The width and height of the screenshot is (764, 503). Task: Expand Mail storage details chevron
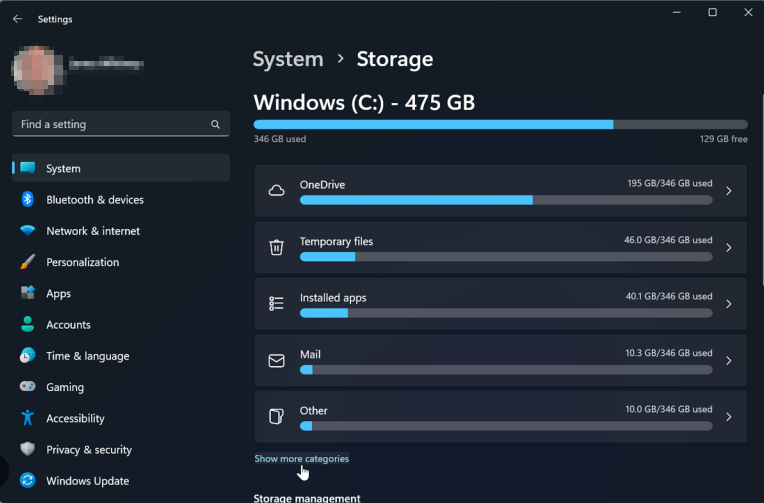pyautogui.click(x=728, y=361)
